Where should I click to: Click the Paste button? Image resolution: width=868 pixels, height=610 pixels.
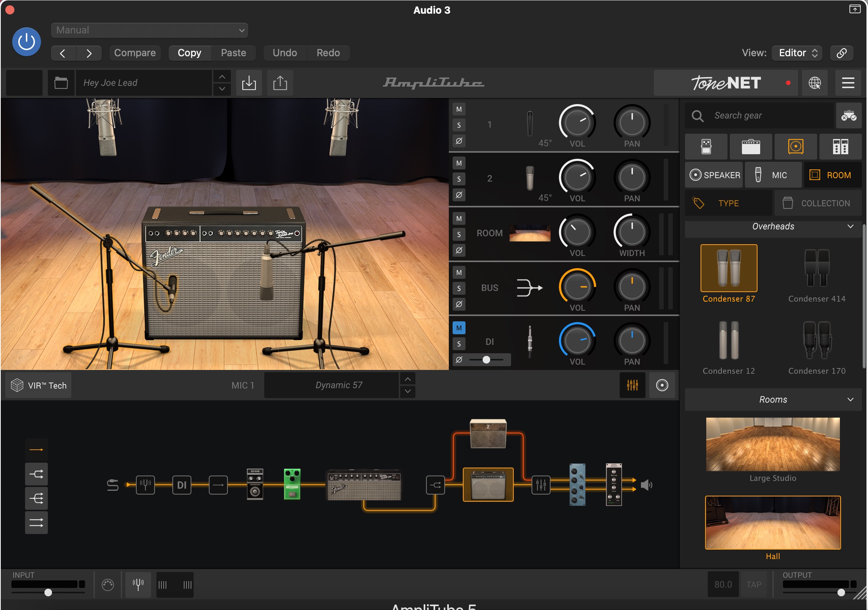click(234, 53)
